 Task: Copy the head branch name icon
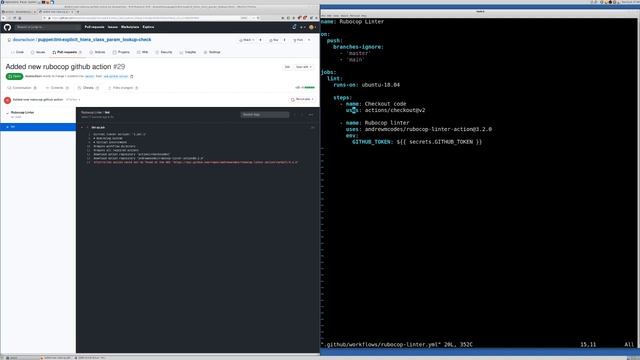pyautogui.click(x=131, y=76)
